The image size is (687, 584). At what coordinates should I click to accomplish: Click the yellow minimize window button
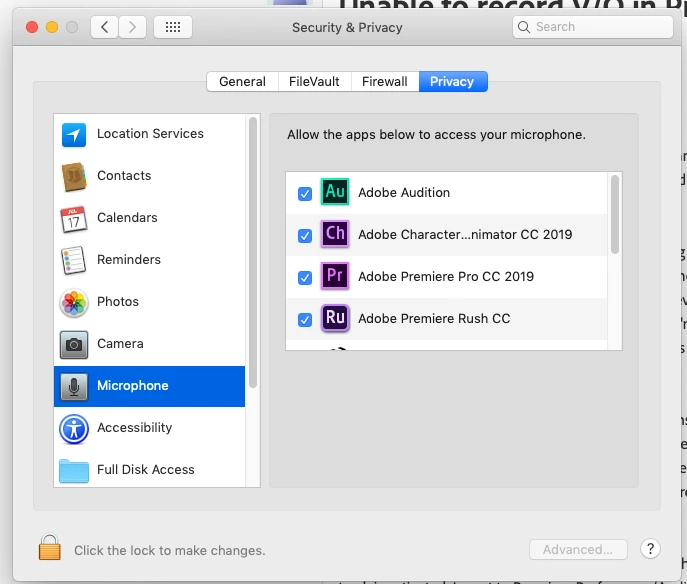pos(52,27)
